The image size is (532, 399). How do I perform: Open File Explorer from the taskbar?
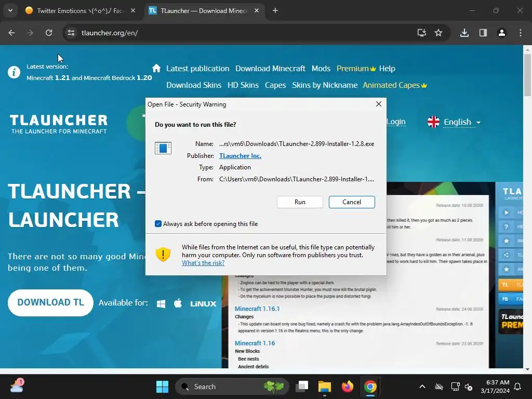click(324, 387)
